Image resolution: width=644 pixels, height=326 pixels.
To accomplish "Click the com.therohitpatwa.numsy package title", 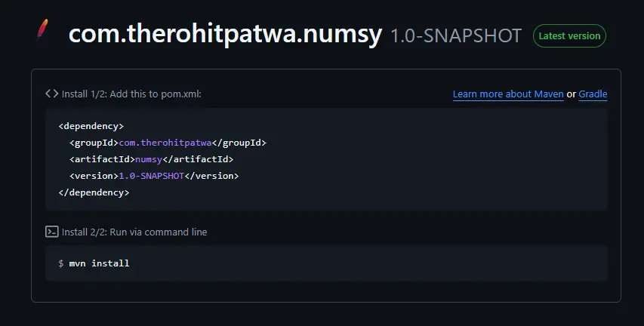I will point(225,35).
